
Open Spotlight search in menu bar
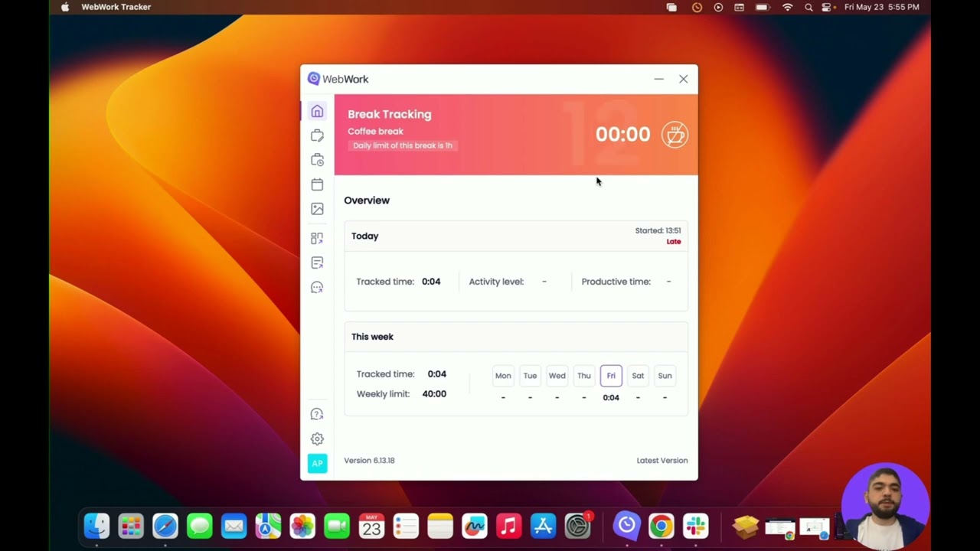(808, 7)
